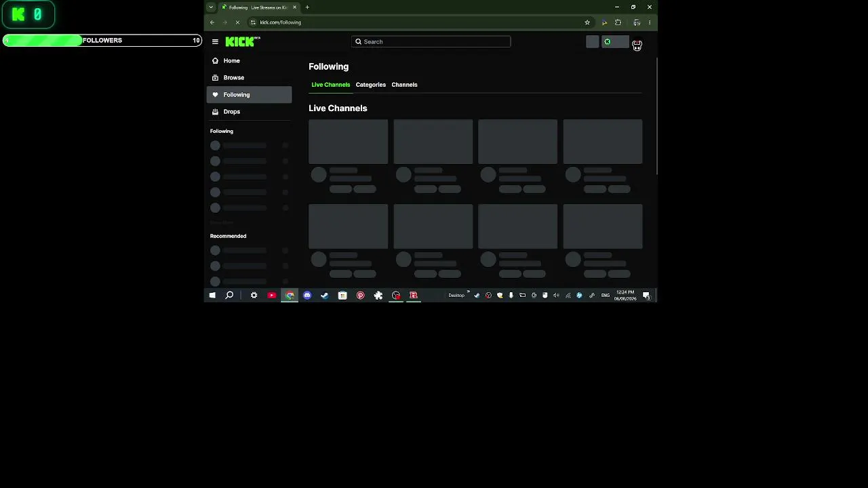Viewport: 868px width, 488px height.
Task: Expand the Desktop toolbar chevron
Action: pos(468,292)
